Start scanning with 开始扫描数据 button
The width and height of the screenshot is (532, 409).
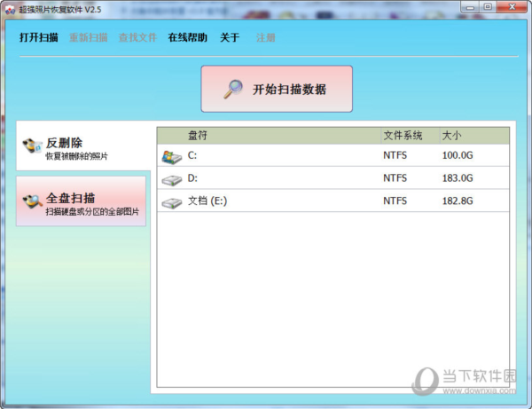[x=277, y=89]
